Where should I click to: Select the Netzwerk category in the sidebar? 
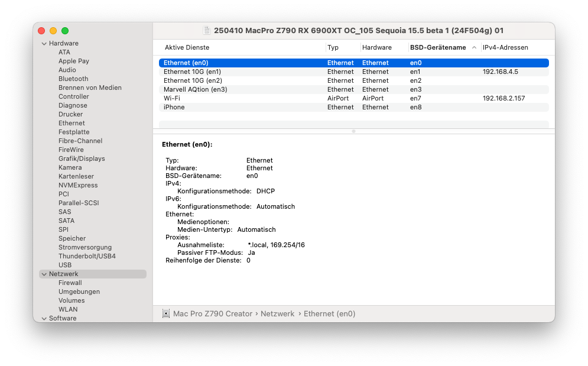point(93,274)
